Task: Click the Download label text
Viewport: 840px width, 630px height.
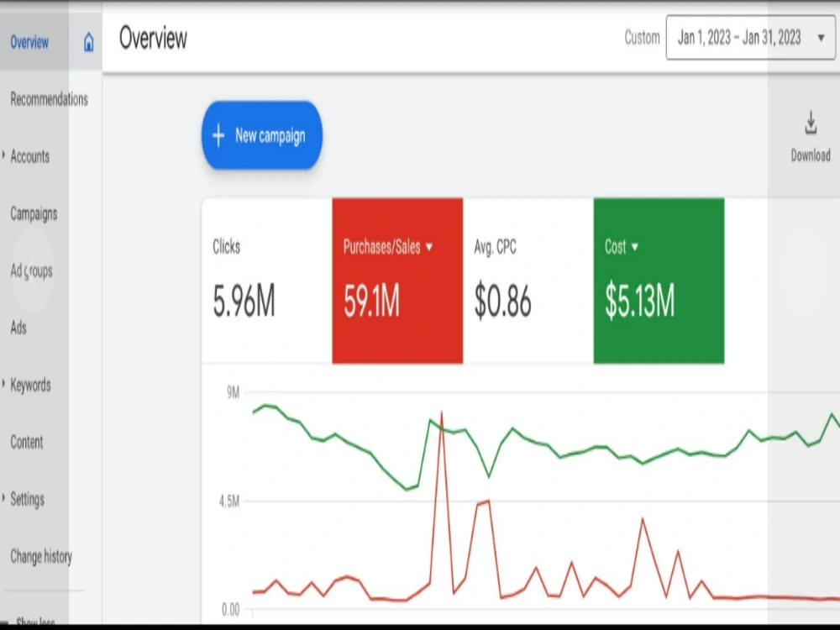Action: point(811,155)
